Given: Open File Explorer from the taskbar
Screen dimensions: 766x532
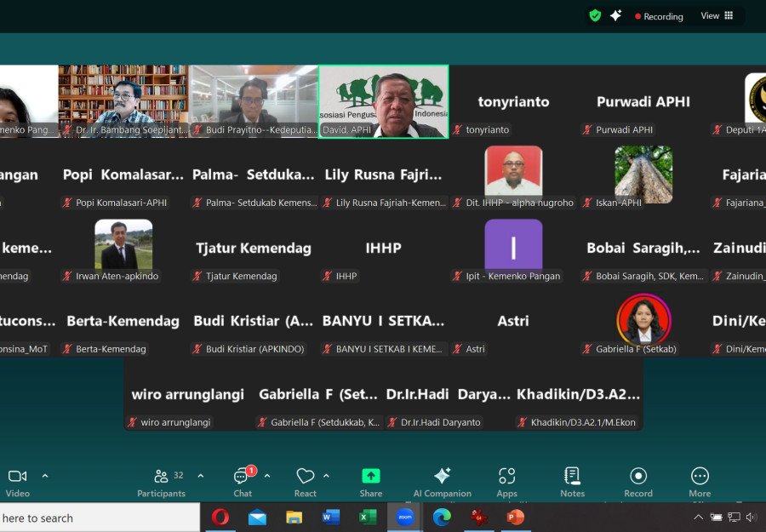Looking at the screenshot, I should [x=294, y=518].
